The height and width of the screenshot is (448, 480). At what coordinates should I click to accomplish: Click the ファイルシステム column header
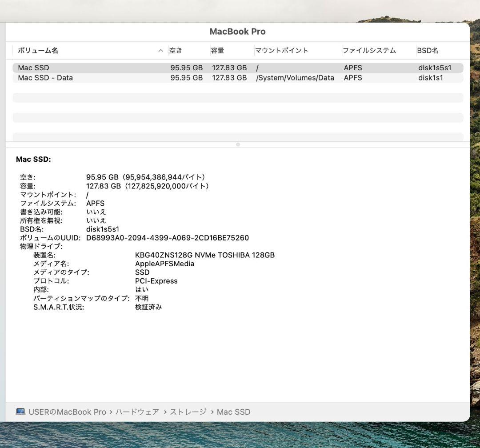(x=369, y=50)
